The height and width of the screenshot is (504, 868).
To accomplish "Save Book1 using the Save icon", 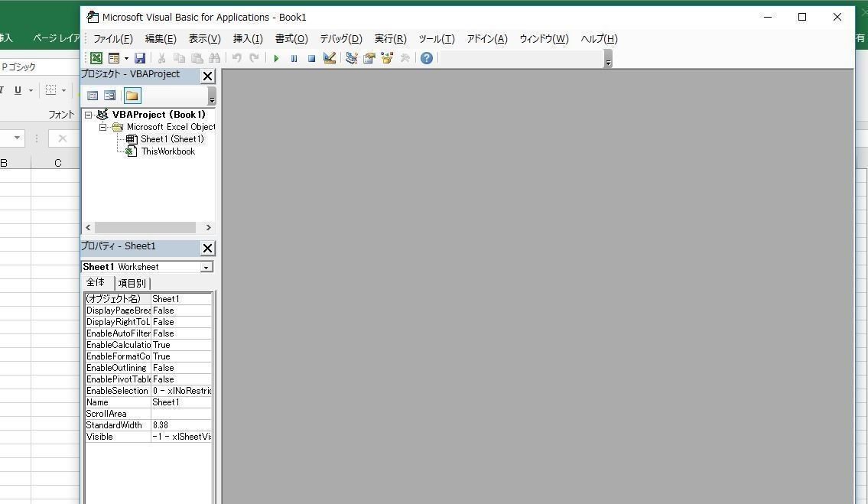I will point(140,57).
